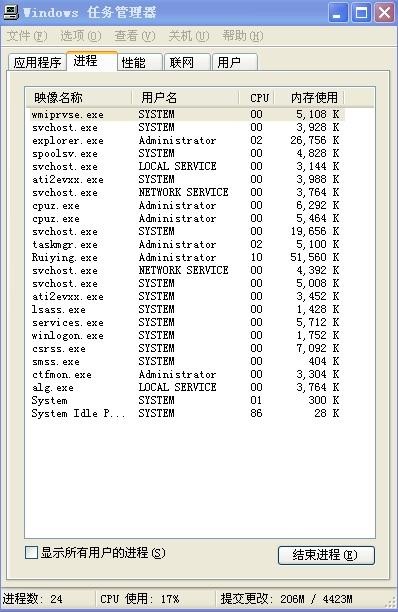Click the window resize grip corner
Image resolution: width=398 pixels, height=612 pixels.
pos(391,602)
